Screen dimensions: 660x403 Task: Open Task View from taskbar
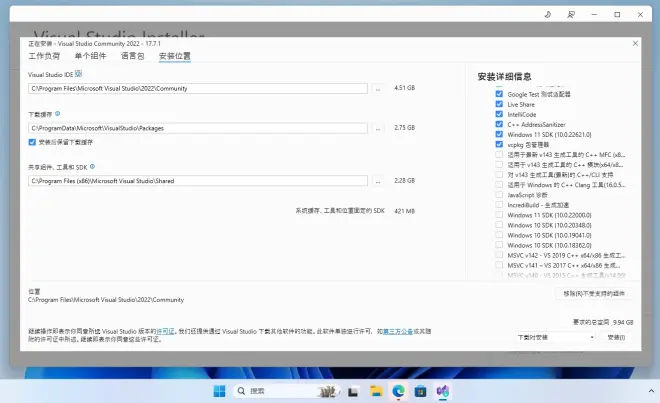(x=353, y=392)
